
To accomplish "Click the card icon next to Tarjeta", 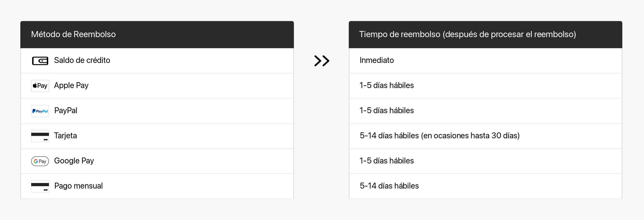I will [40, 136].
